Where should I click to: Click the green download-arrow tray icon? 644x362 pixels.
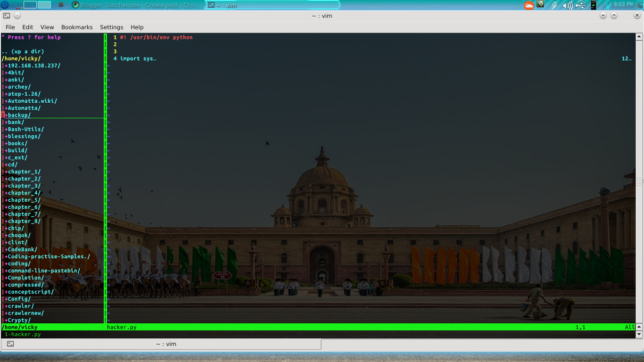coord(540,4)
